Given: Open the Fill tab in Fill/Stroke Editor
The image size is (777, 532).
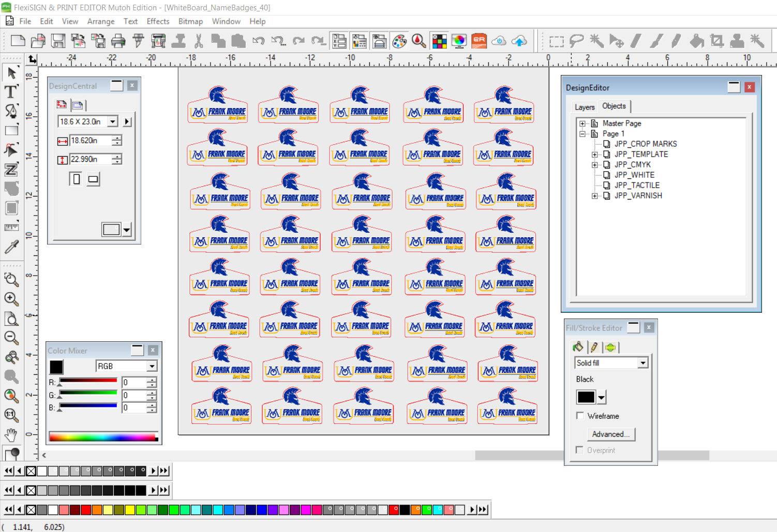Looking at the screenshot, I should point(578,347).
